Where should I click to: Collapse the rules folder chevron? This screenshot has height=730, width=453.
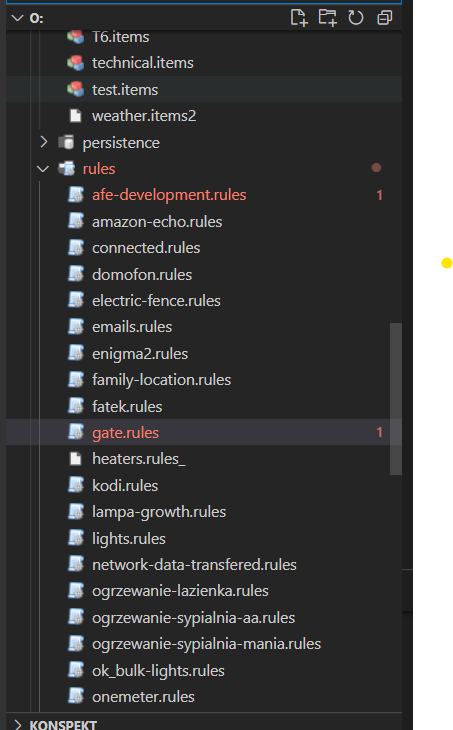(43, 169)
